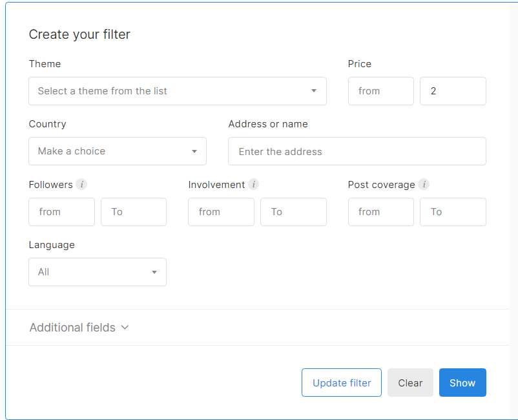518x420 pixels.
Task: Click the Followers info icon
Action: click(81, 185)
